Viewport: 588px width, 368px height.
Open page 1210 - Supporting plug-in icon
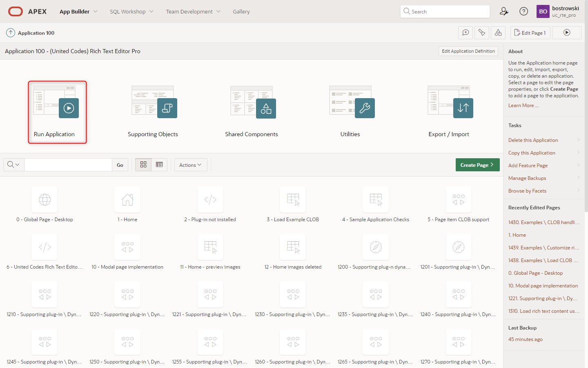coord(45,294)
